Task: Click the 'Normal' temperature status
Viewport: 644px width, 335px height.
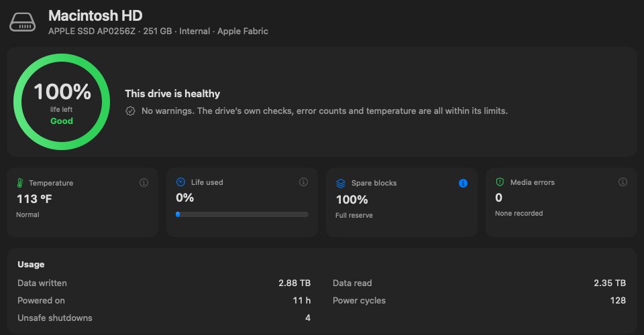Action: 28,214
